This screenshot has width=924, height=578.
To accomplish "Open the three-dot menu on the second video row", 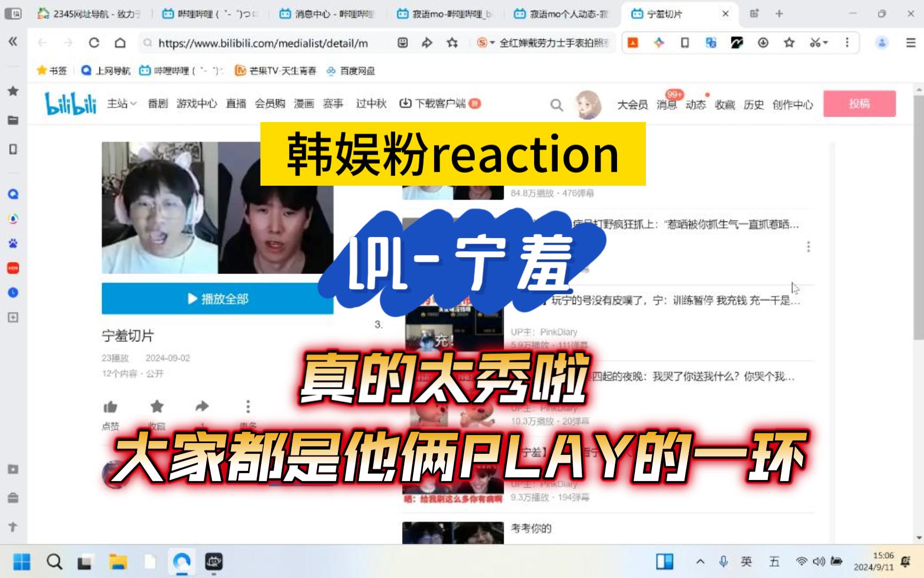I will (x=808, y=247).
